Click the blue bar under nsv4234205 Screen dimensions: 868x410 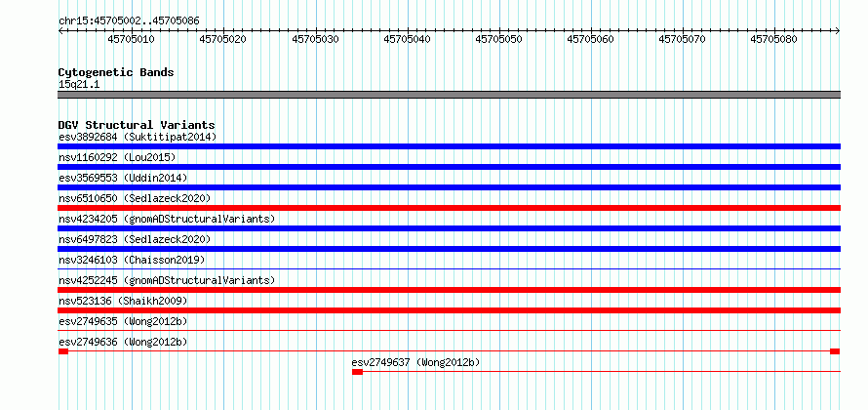tap(449, 228)
